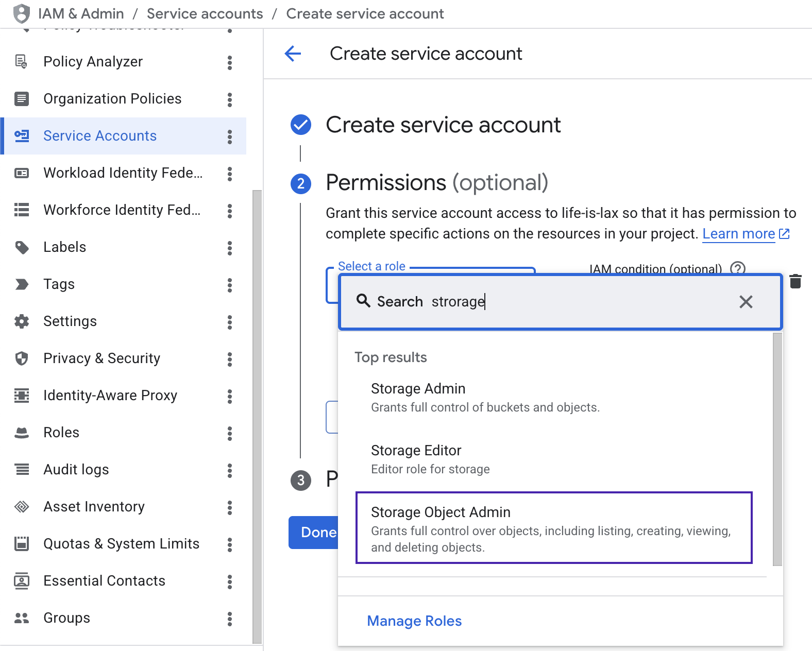The height and width of the screenshot is (651, 812).
Task: Click the Policy Analyzer icon in sidebar
Action: [x=21, y=62]
